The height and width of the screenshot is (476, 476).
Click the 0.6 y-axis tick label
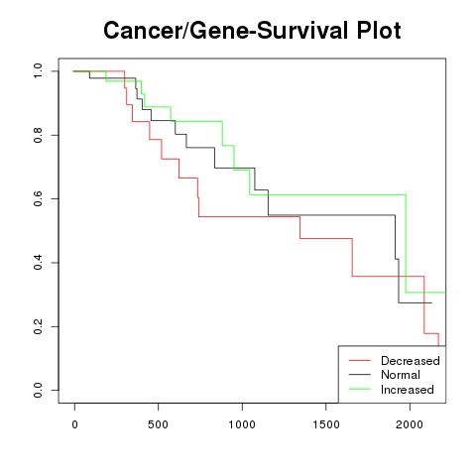click(38, 198)
